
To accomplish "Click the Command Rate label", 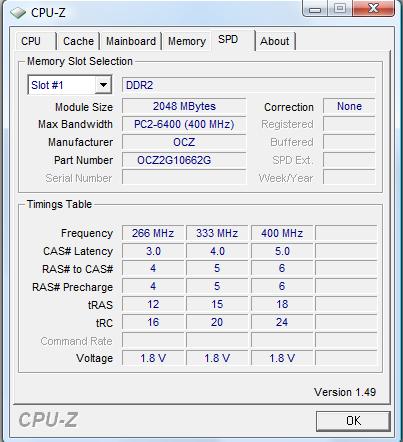I will tap(76, 341).
